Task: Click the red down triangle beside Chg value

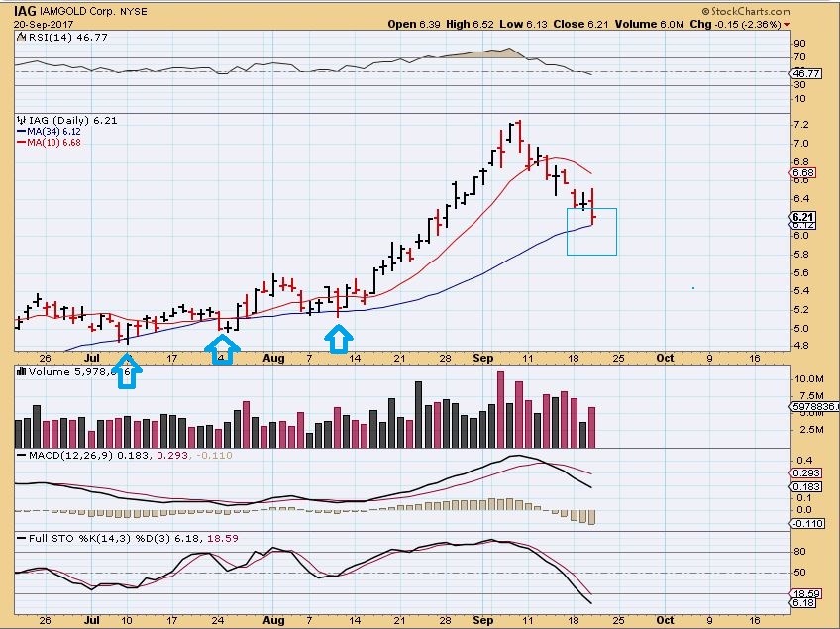Action: pyautogui.click(x=787, y=24)
